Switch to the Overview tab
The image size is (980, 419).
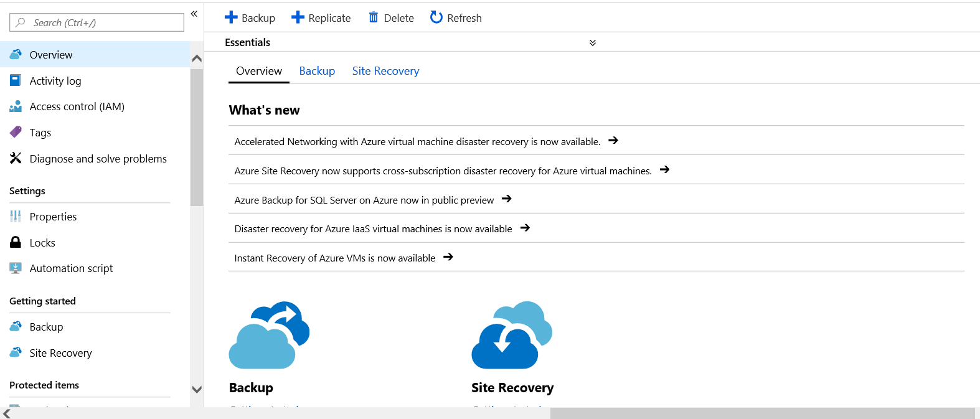[259, 71]
